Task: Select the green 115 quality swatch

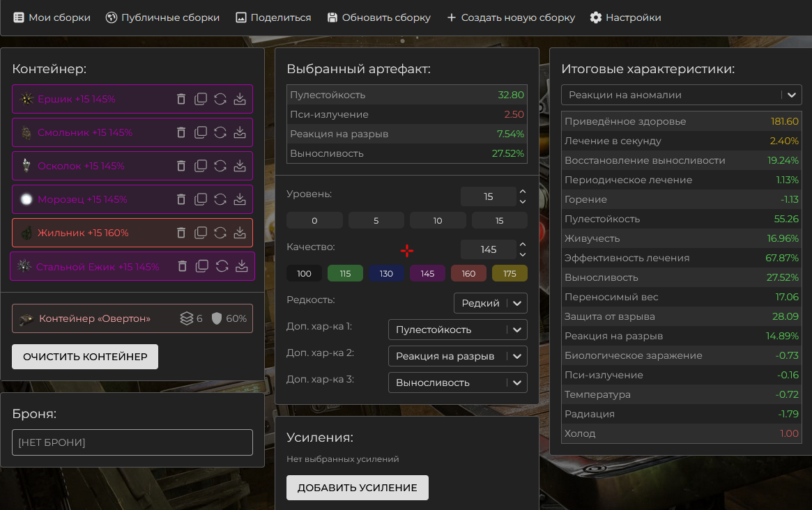Action: [345, 273]
